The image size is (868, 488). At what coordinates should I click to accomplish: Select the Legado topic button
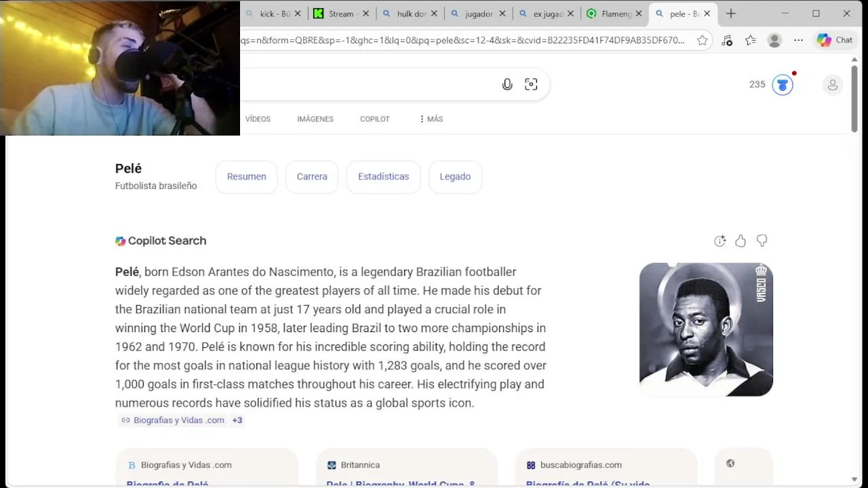(455, 177)
